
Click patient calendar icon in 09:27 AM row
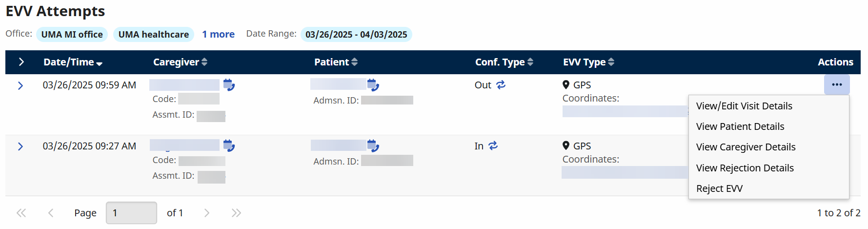coord(373,146)
